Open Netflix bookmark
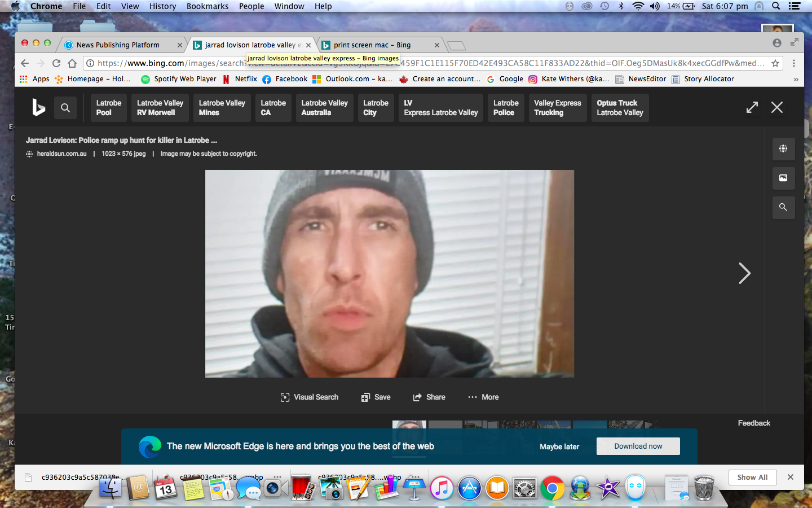Screen dimensions: 812x508 (x=240, y=79)
